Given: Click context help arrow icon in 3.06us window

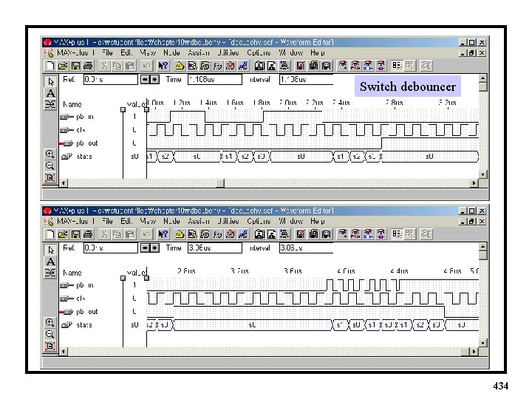Looking at the screenshot, I should [x=163, y=234].
